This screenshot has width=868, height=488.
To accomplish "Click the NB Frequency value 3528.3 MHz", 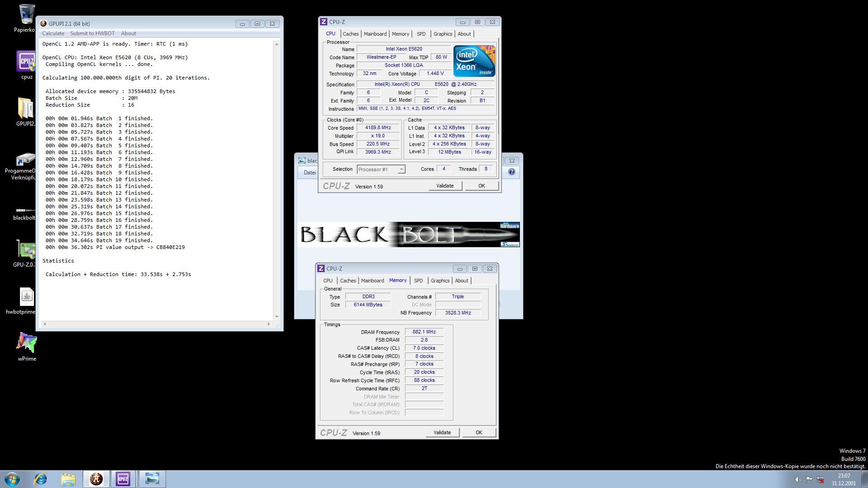I will 458,313.
